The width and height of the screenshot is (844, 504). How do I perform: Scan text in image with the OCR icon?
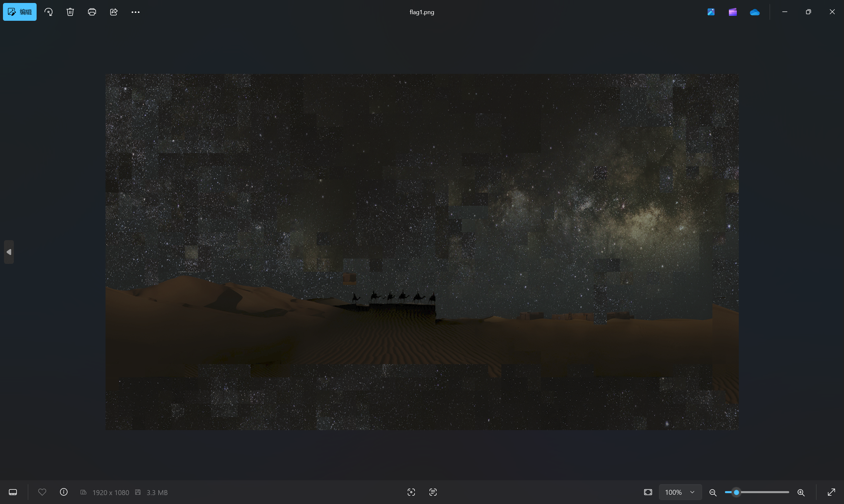click(x=433, y=492)
